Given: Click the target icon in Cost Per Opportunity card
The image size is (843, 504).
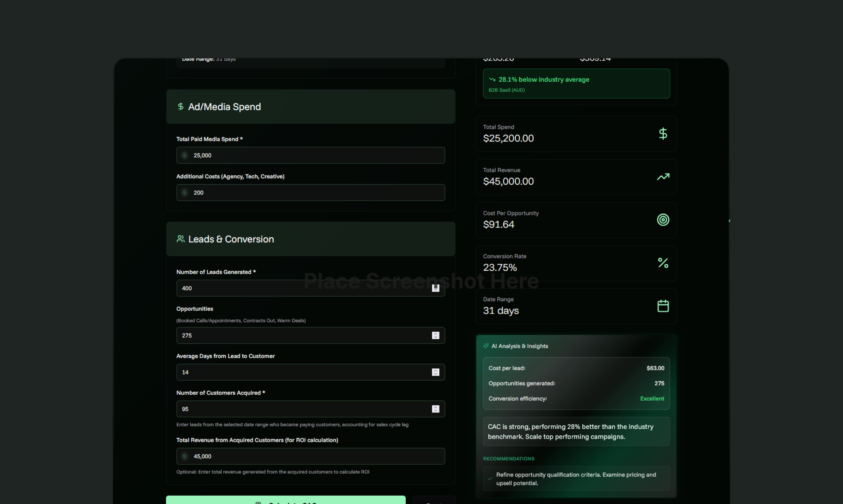Looking at the screenshot, I should 663,220.
